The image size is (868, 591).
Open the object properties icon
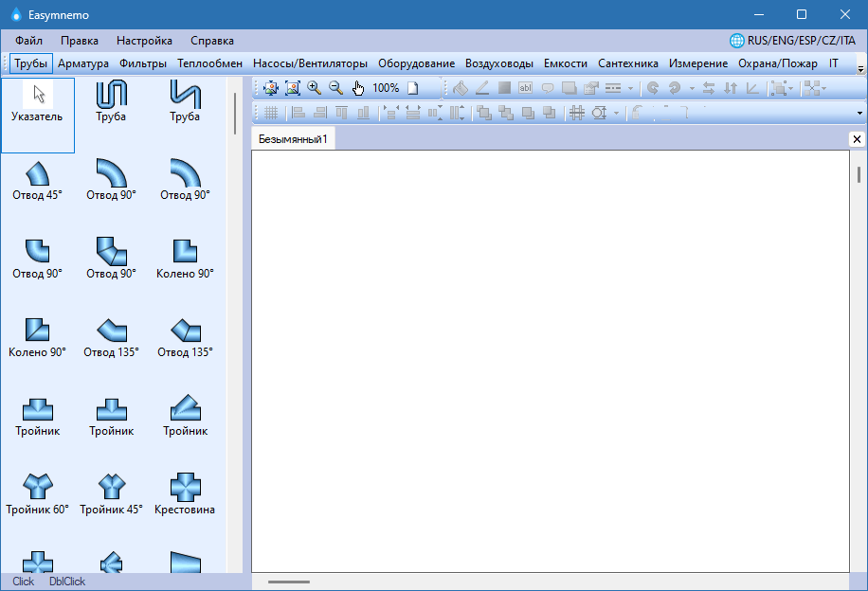pyautogui.click(x=591, y=88)
